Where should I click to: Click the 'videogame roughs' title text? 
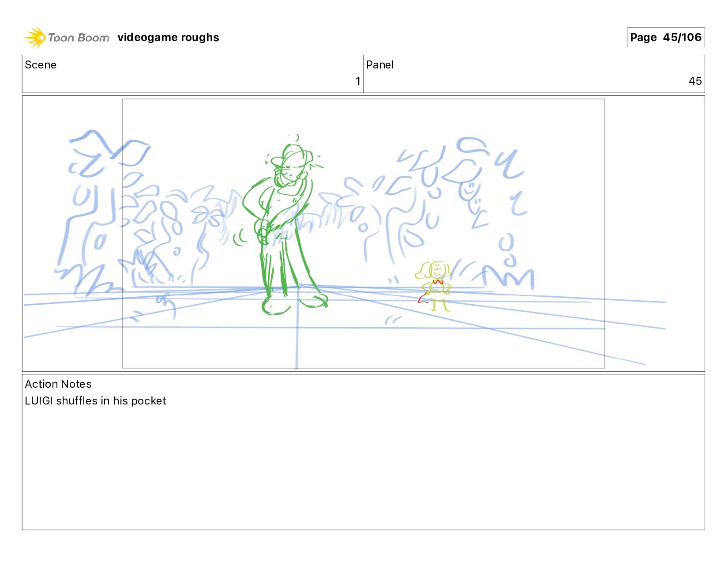[168, 38]
